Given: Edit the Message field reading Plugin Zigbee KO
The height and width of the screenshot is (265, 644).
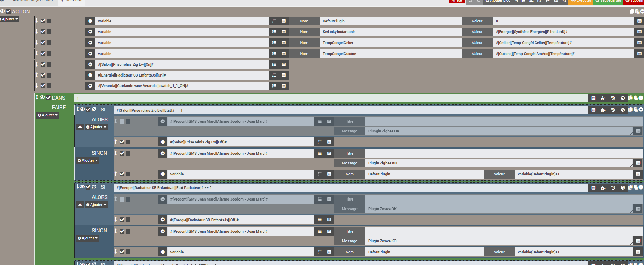Looking at the screenshot, I should tap(499, 163).
